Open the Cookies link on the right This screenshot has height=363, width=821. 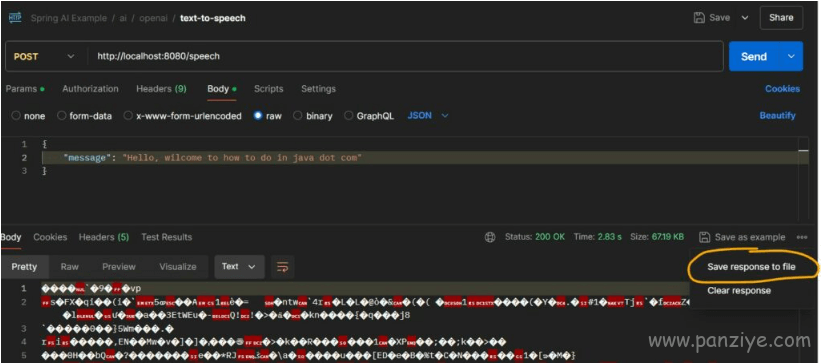click(782, 89)
